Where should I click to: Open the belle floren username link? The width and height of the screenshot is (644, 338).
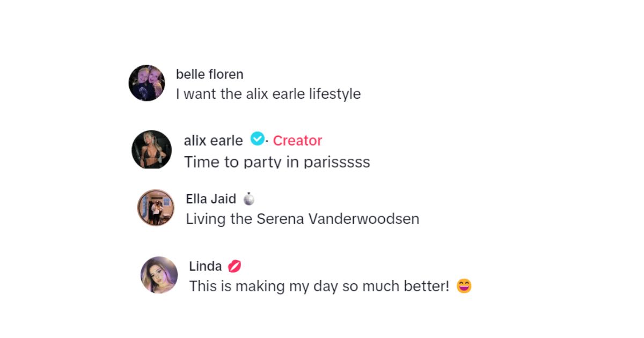tap(209, 74)
